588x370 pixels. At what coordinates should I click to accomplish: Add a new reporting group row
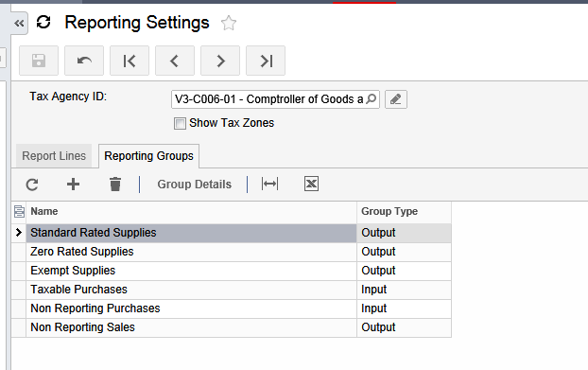tap(73, 185)
